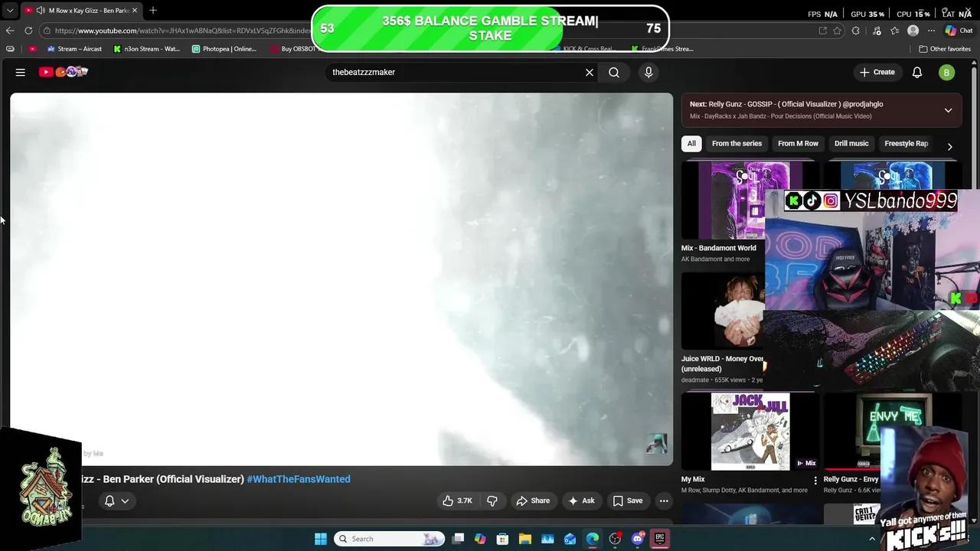This screenshot has height=551, width=980.
Task: Expand the subscription notification options chevron
Action: click(x=125, y=501)
